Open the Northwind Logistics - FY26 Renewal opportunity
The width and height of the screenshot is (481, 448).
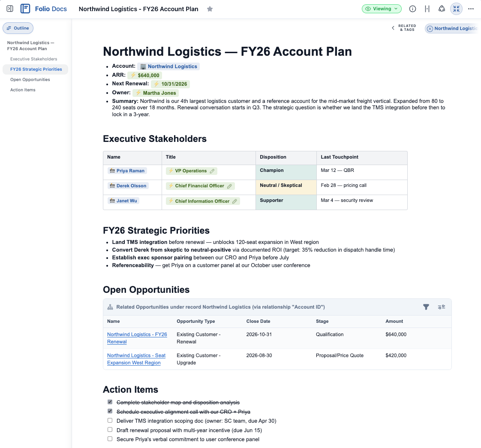(x=137, y=338)
